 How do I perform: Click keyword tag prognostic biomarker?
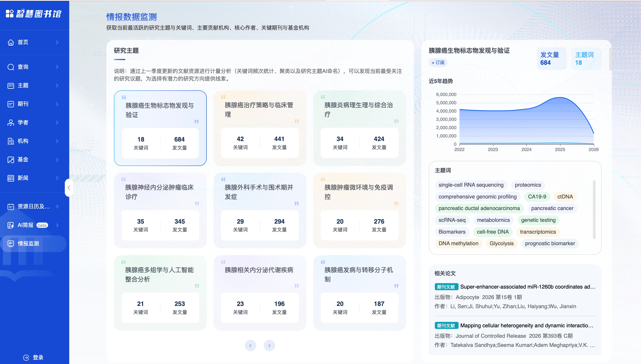click(x=550, y=243)
